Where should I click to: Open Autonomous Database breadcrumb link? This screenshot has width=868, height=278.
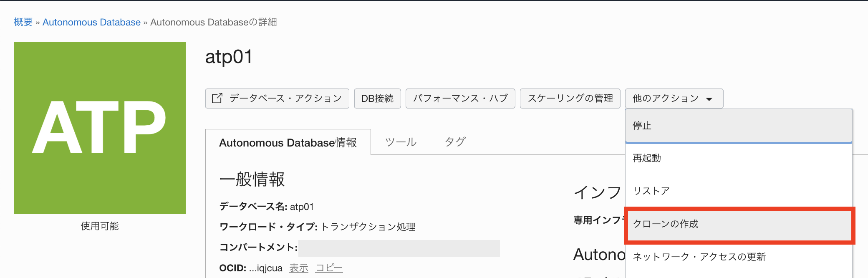tap(91, 22)
